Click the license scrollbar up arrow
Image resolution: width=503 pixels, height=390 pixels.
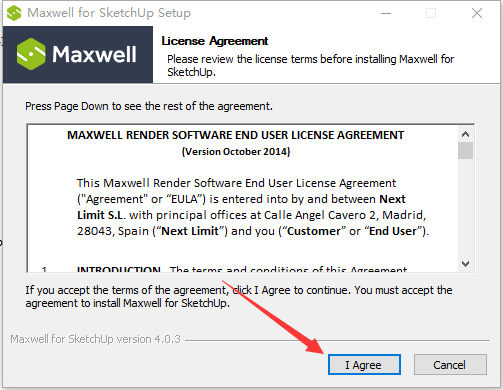tap(465, 134)
